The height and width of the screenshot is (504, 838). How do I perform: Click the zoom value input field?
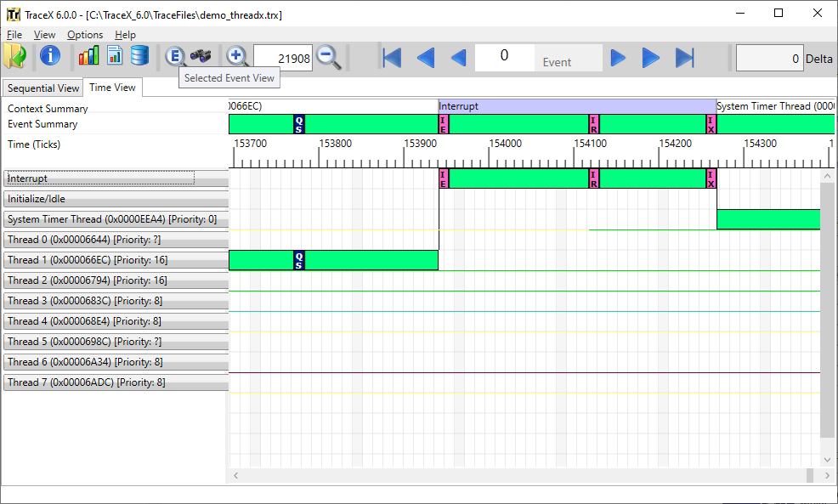coord(283,58)
